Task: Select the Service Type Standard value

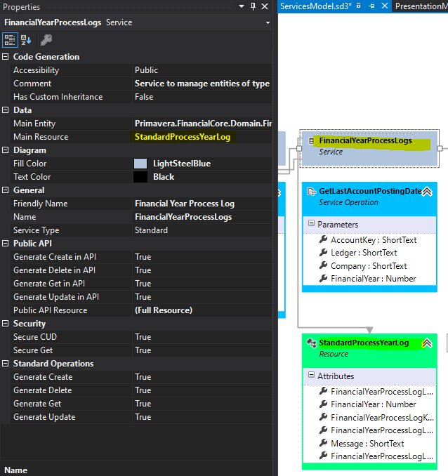Action: pos(202,230)
